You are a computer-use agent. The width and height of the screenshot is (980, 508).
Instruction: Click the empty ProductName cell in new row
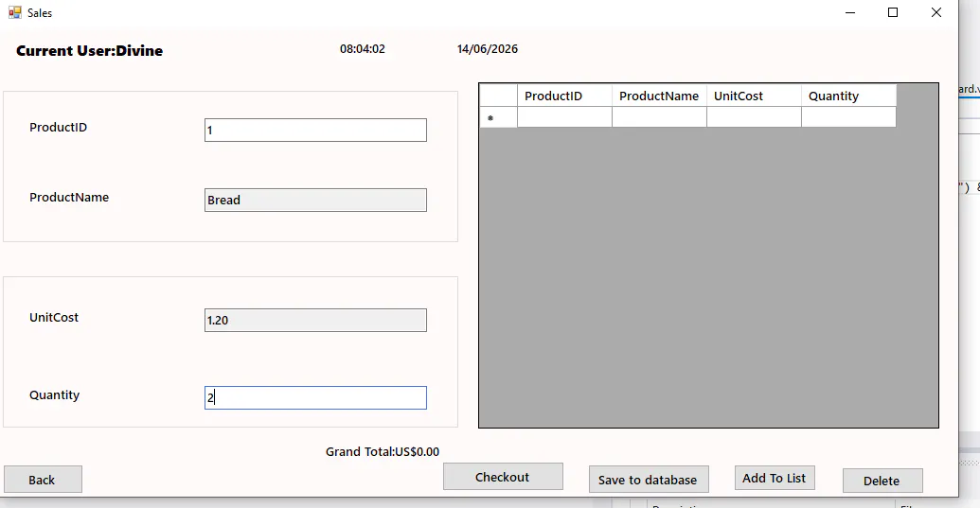click(659, 117)
